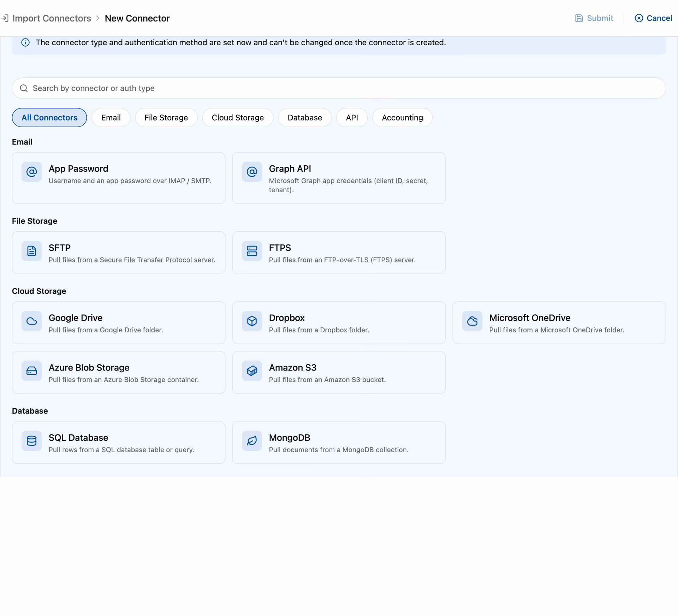Click the MongoDB leaf icon
678x616 pixels.
click(x=252, y=441)
